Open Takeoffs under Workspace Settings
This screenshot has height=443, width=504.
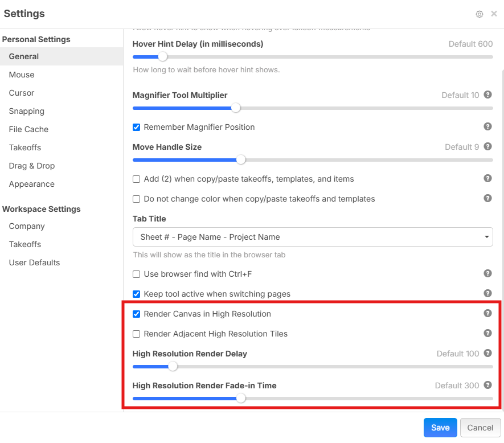pyautogui.click(x=62, y=244)
